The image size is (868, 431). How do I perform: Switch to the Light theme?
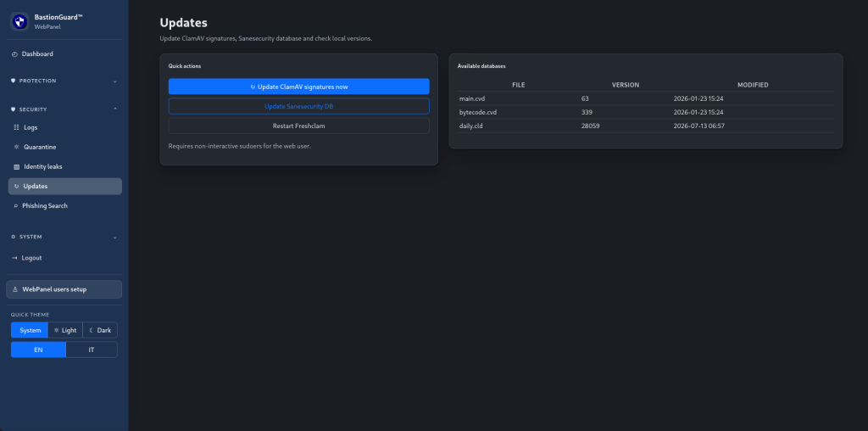(65, 330)
